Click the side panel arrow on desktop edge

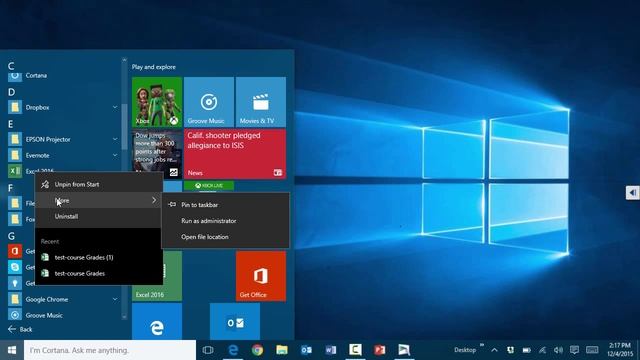click(632, 192)
